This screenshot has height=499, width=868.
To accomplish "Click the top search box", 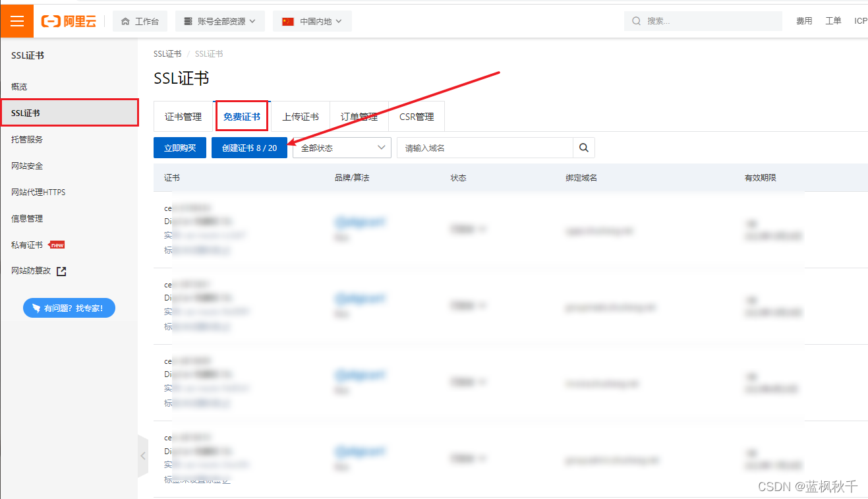I will click(703, 21).
